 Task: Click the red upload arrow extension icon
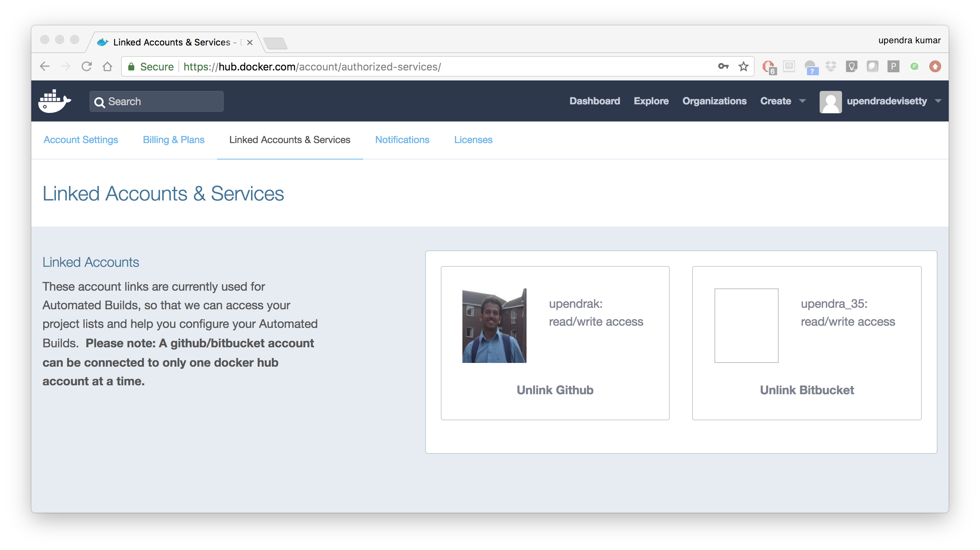tap(935, 67)
